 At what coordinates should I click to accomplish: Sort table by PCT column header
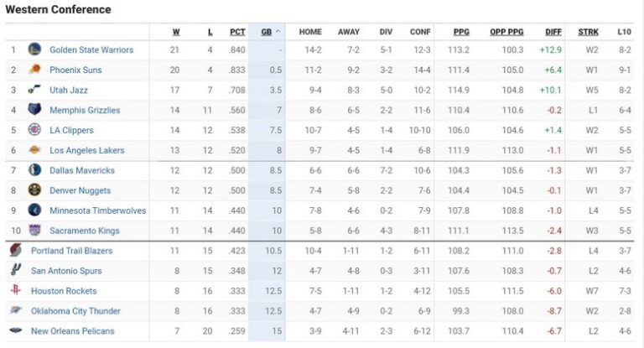[237, 32]
